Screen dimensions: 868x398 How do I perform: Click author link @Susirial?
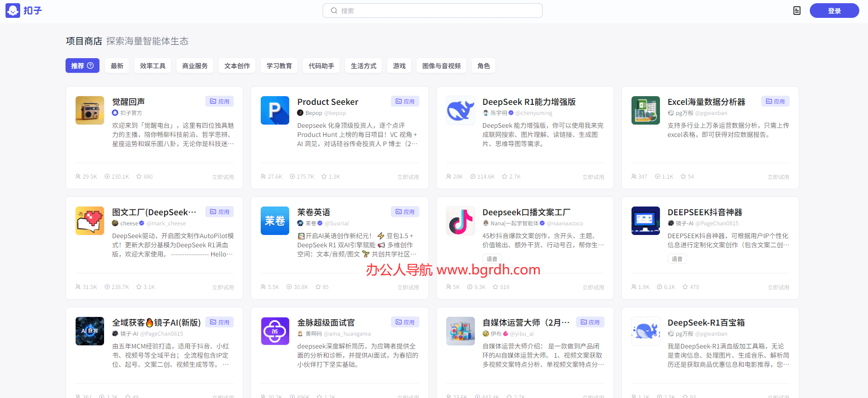[337, 224]
